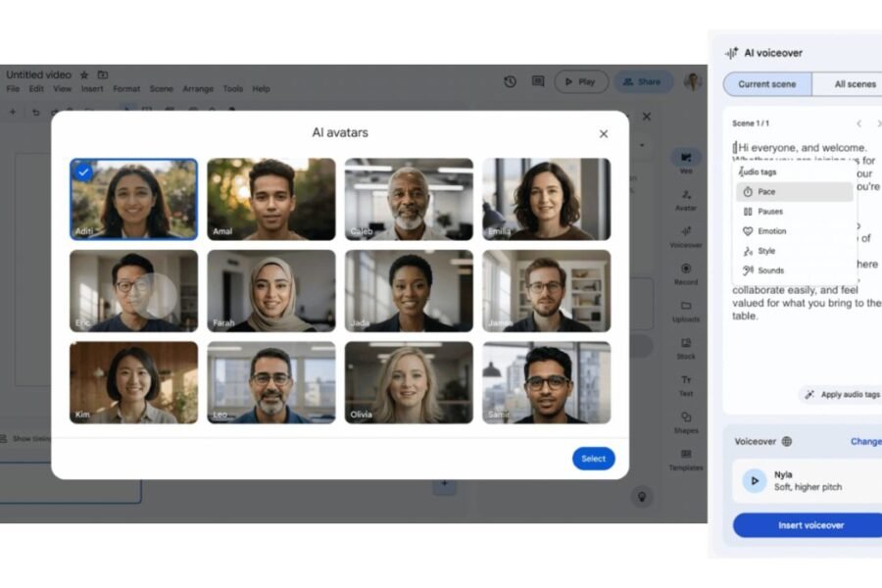882x588 pixels.
Task: Open the Veo sidebar tool
Action: (x=686, y=162)
